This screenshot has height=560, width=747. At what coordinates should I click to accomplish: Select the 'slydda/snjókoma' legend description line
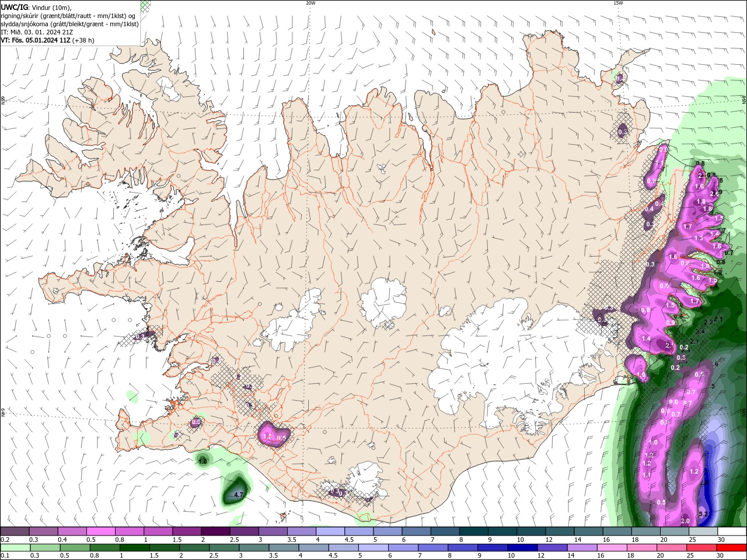[x=70, y=24]
